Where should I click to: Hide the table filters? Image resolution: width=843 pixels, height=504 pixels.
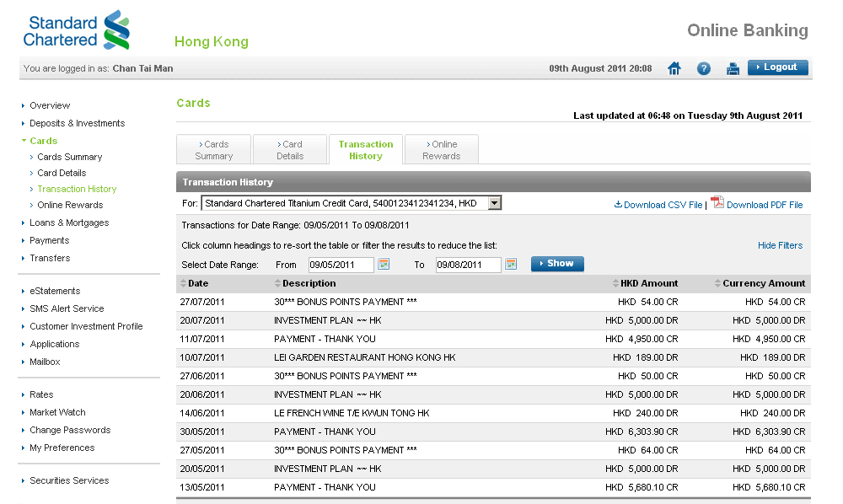click(x=780, y=245)
